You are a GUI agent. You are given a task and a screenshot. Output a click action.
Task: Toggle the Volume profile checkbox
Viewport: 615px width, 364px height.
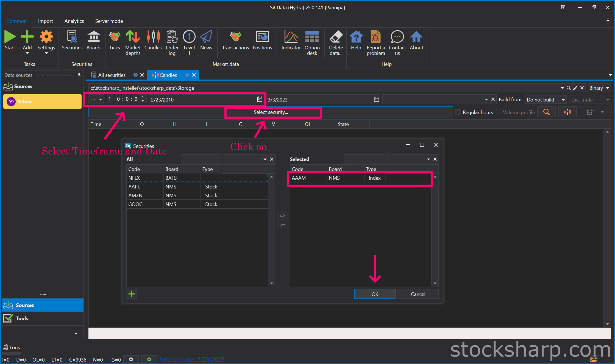(498, 112)
